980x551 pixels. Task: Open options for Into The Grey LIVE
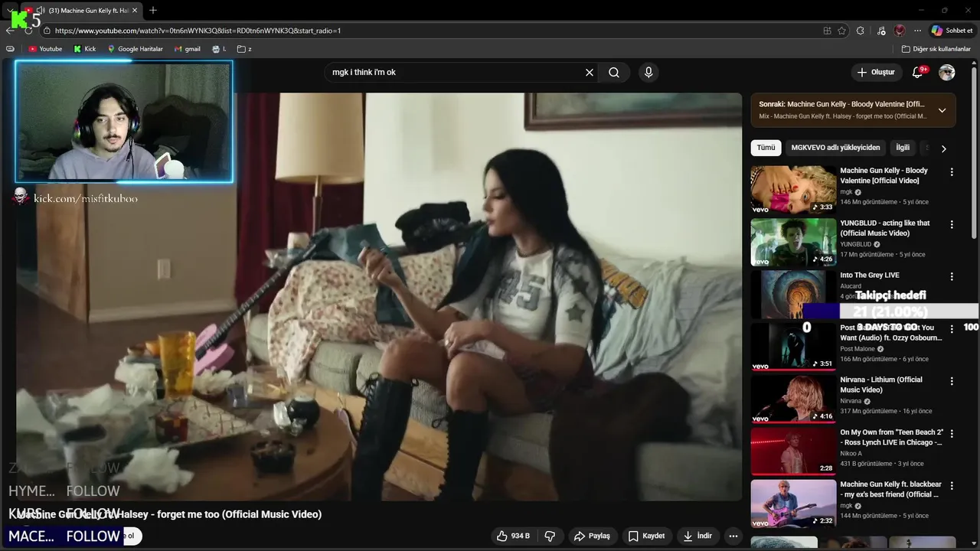pos(952,276)
